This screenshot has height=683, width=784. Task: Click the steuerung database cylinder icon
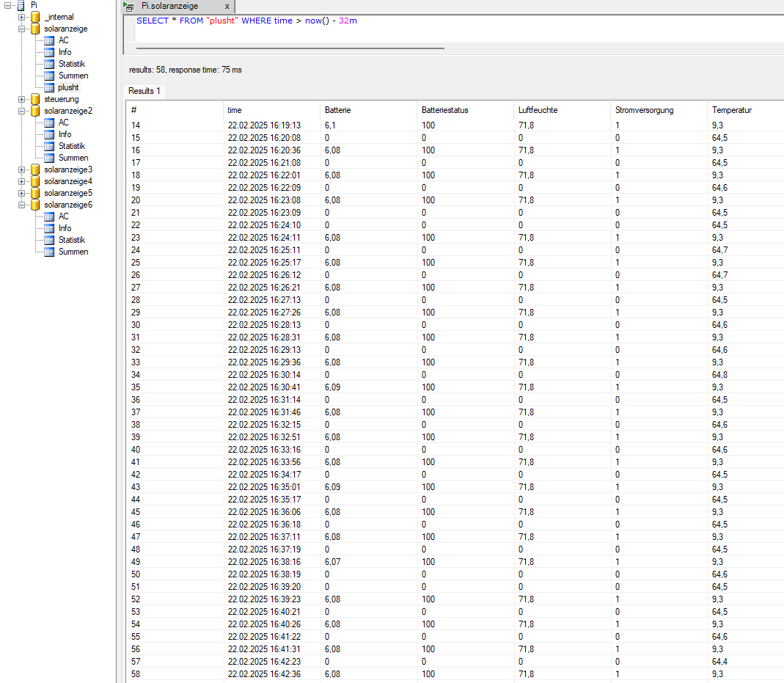tap(34, 99)
